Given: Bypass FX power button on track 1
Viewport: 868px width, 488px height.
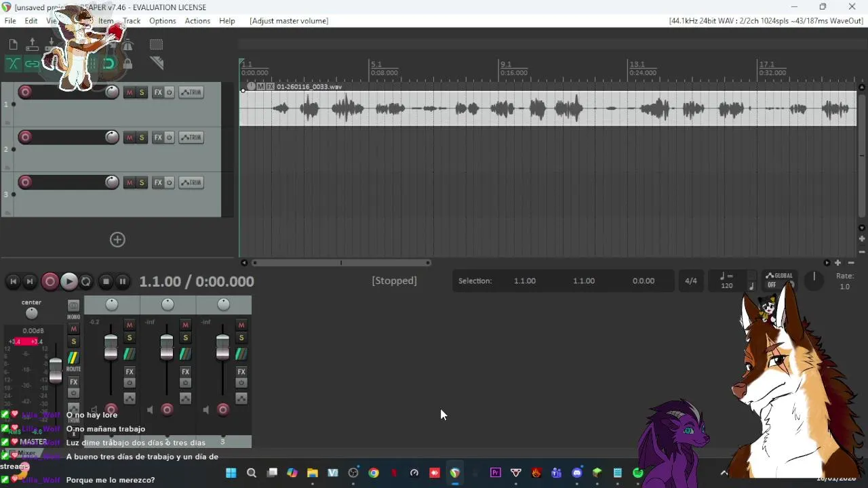Looking at the screenshot, I should (170, 92).
